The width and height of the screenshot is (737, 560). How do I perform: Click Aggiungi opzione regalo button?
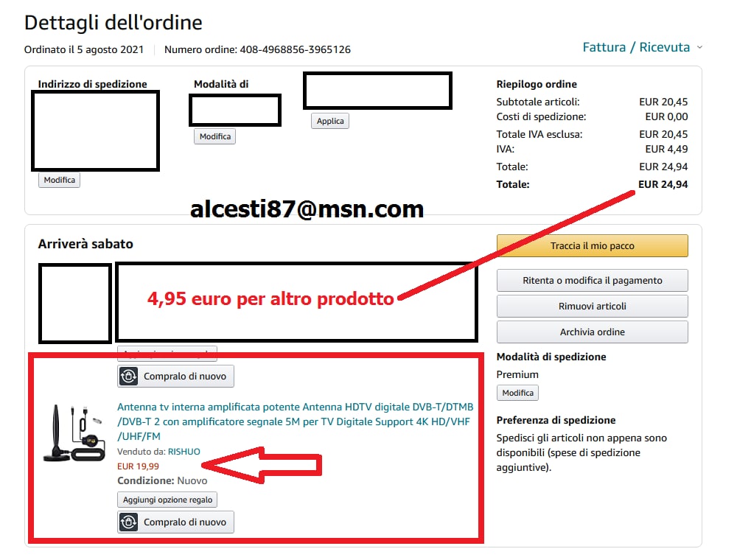click(x=167, y=500)
